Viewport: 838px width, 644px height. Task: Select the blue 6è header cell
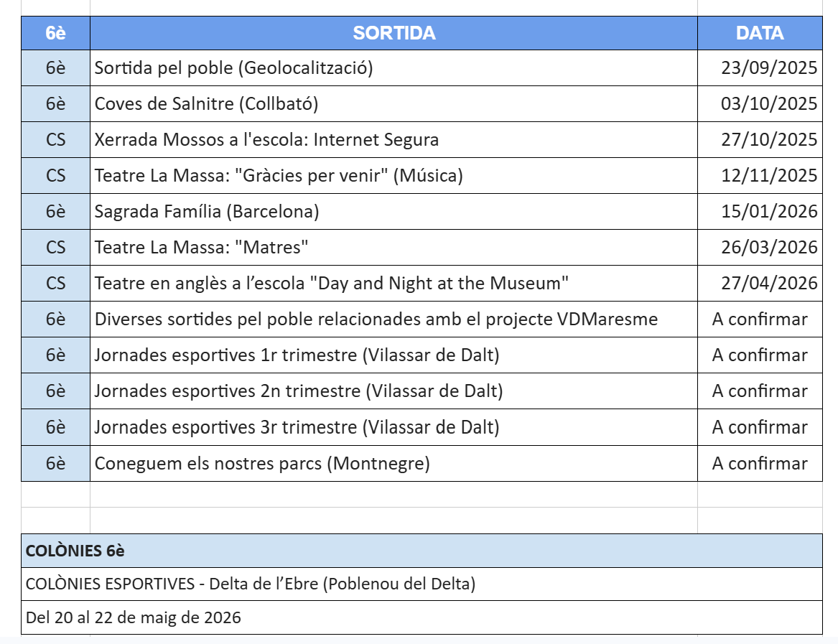55,33
